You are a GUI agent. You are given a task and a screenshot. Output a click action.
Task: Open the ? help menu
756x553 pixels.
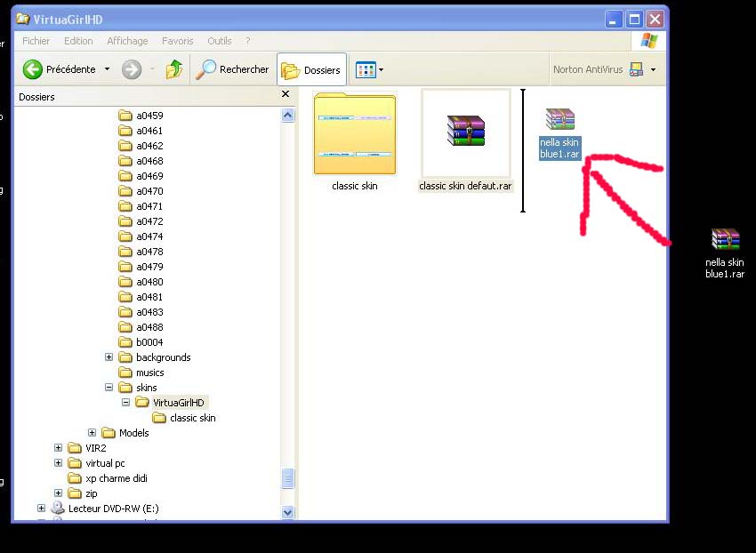coord(248,41)
